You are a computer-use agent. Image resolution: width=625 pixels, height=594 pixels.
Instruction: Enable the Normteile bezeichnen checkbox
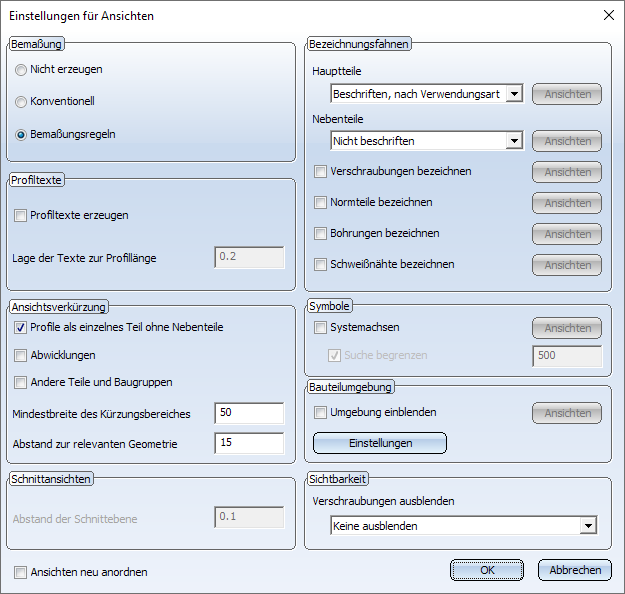coord(320,203)
